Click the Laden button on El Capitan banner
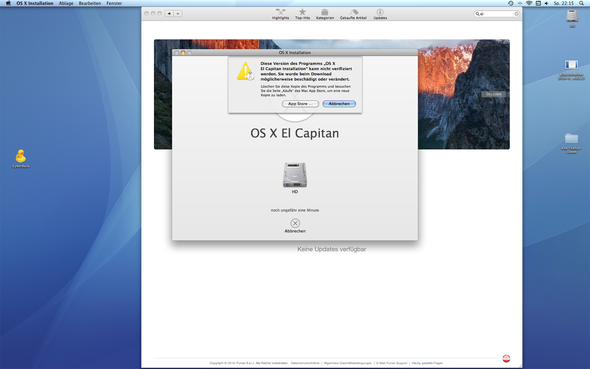Screen dimensions: 590x369 (493, 94)
